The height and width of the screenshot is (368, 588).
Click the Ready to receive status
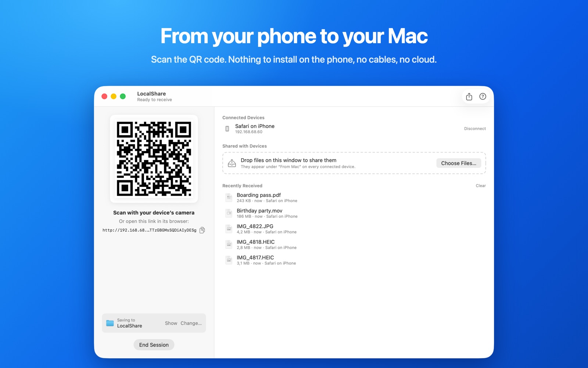tap(154, 100)
